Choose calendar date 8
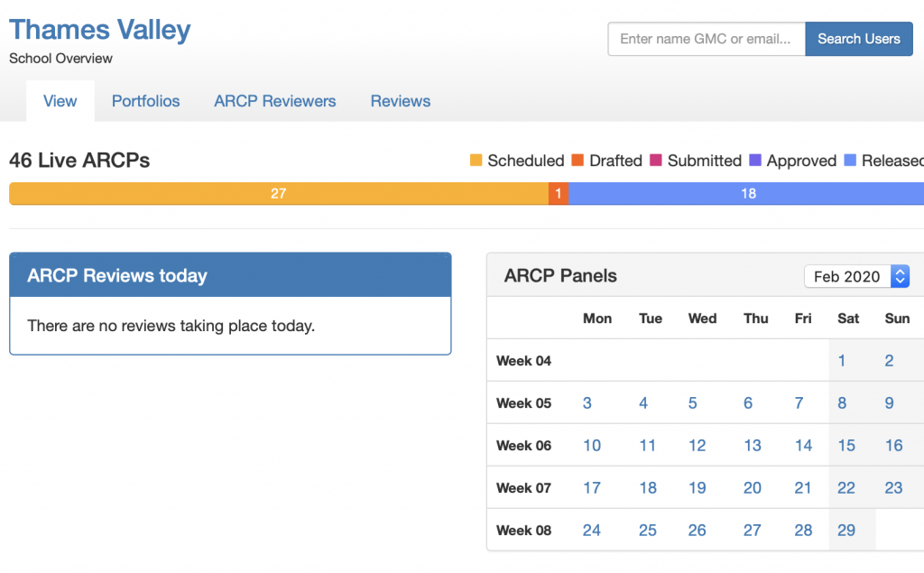Image resolution: width=924 pixels, height=573 pixels. 842,402
